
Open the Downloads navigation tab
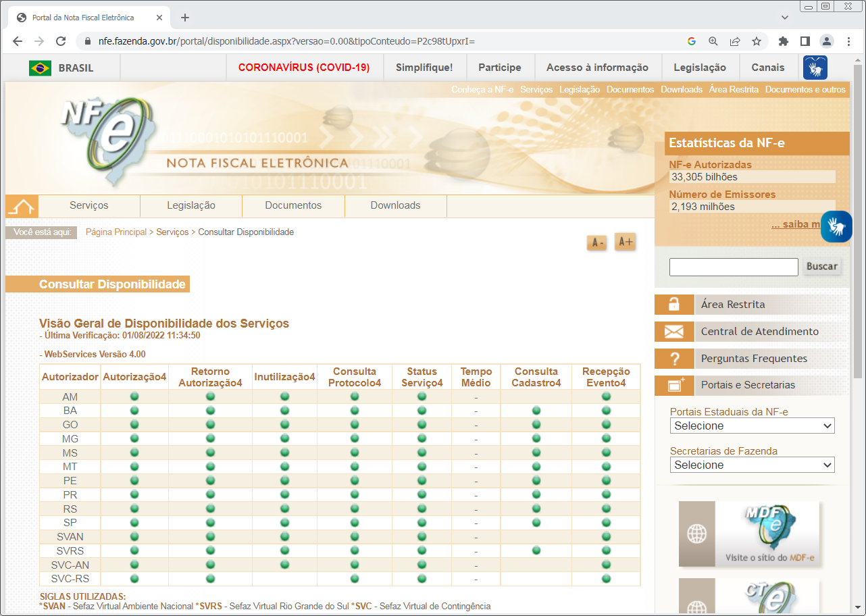(x=396, y=205)
